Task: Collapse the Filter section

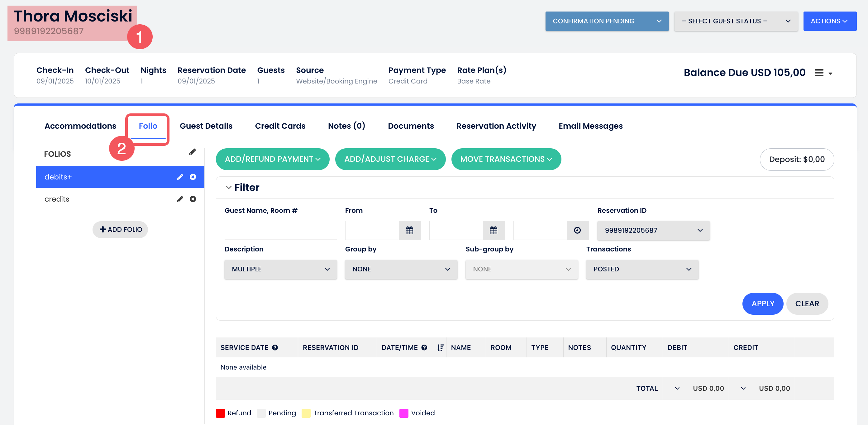Action: pos(228,187)
